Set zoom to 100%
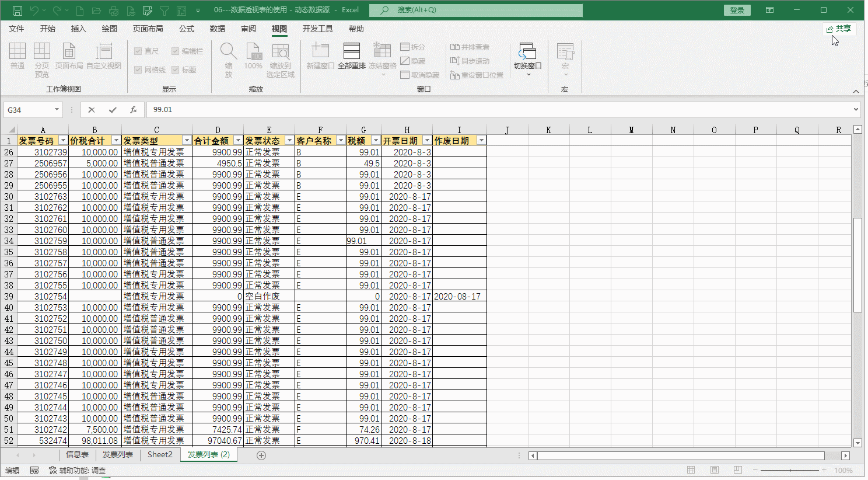The height and width of the screenshot is (480, 868). 253,57
